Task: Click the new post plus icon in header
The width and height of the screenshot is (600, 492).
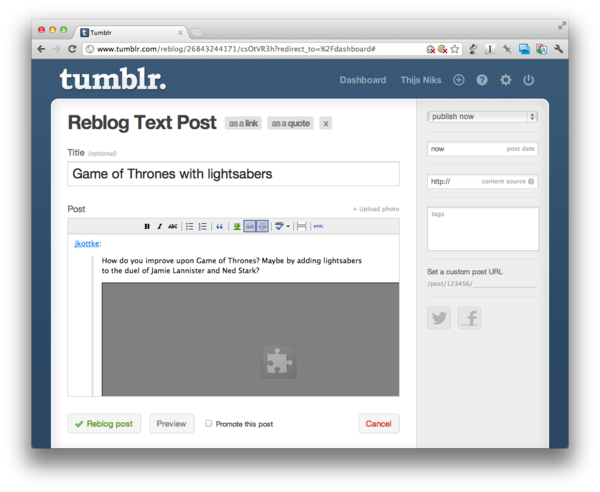Action: click(459, 80)
